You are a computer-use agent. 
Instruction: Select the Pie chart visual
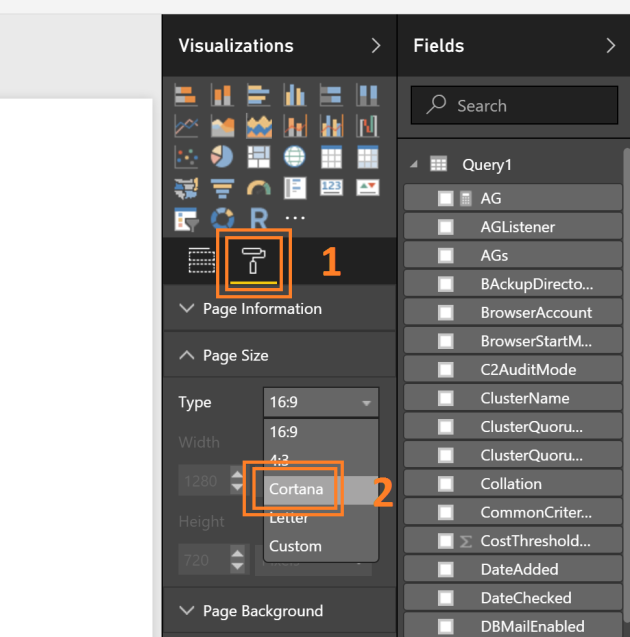222,157
